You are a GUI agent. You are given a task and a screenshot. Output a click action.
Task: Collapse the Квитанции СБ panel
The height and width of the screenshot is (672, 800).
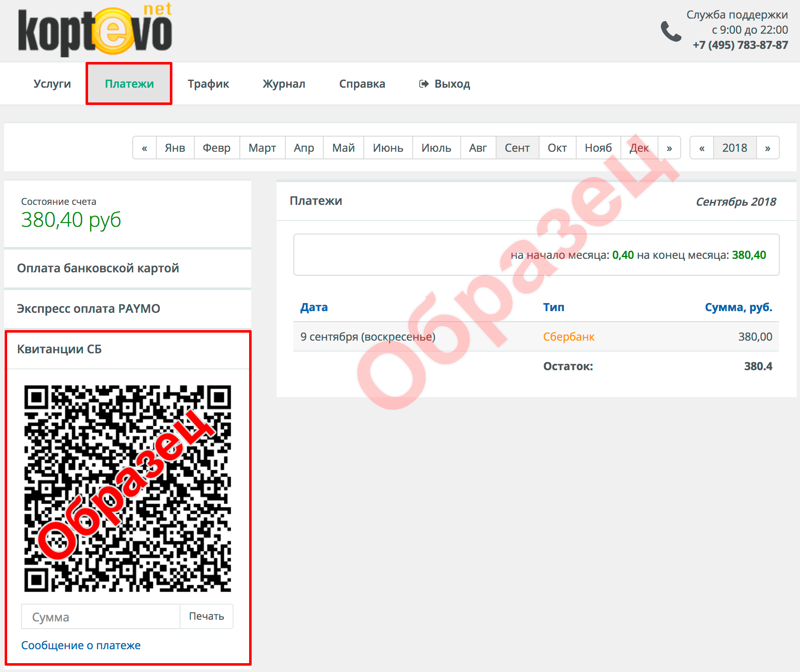[x=59, y=349]
